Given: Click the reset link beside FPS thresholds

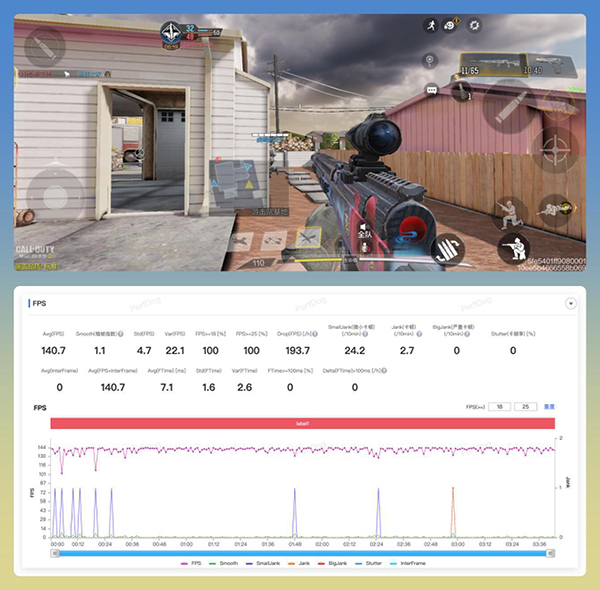Looking at the screenshot, I should click(x=549, y=407).
